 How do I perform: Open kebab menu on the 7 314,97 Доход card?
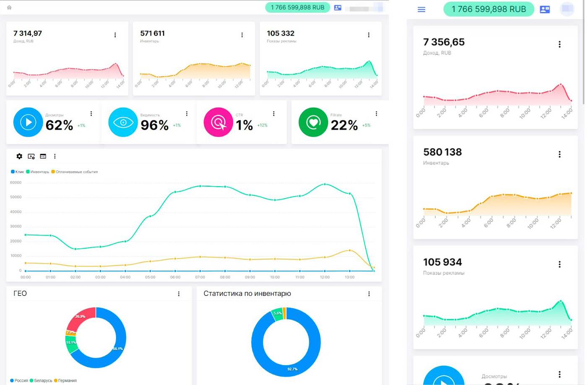click(x=115, y=35)
